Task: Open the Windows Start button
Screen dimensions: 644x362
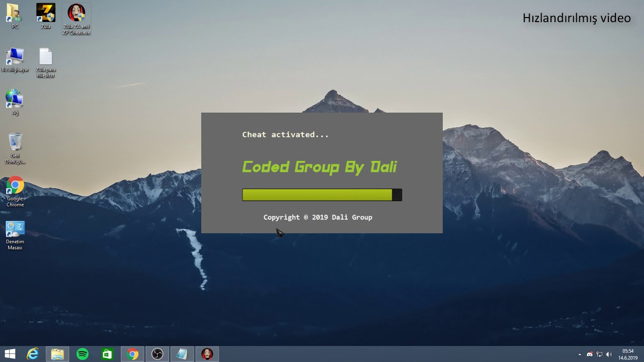Action: tap(10, 354)
